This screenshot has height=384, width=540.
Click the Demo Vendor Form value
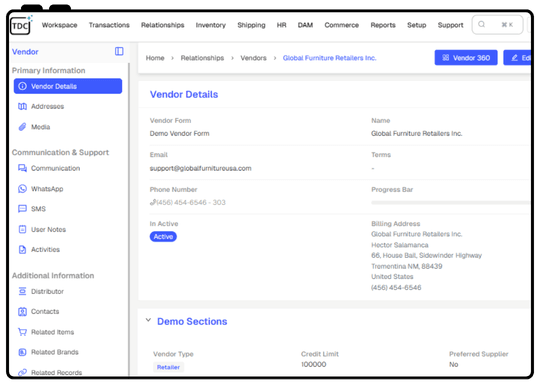(x=179, y=134)
